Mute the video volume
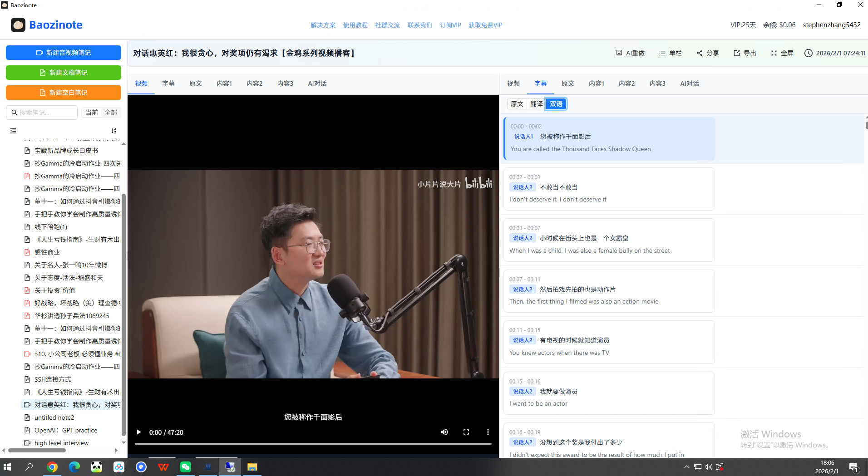The width and height of the screenshot is (868, 476). pos(444,432)
